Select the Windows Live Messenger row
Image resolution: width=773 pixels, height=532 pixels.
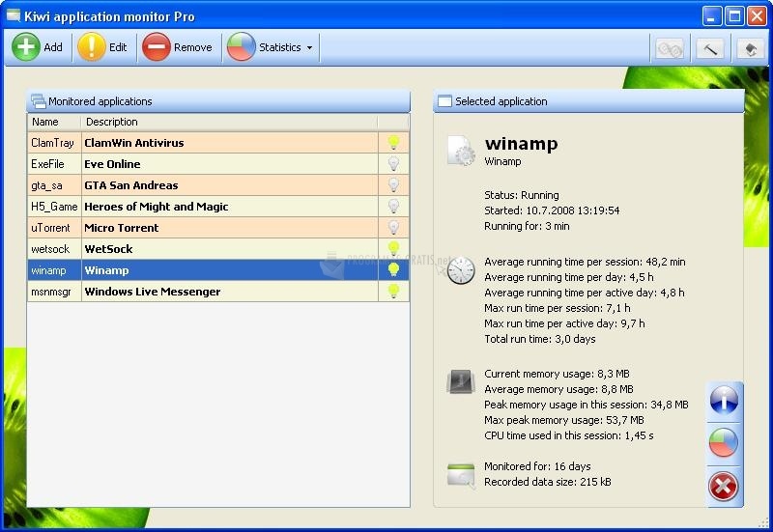[218, 292]
